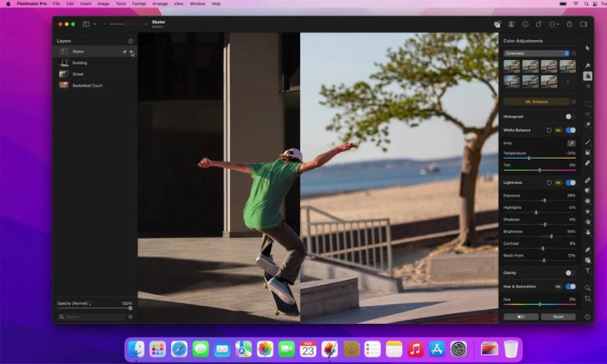Turn off the Lightness switch
The width and height of the screenshot is (607, 364).
pos(570,182)
